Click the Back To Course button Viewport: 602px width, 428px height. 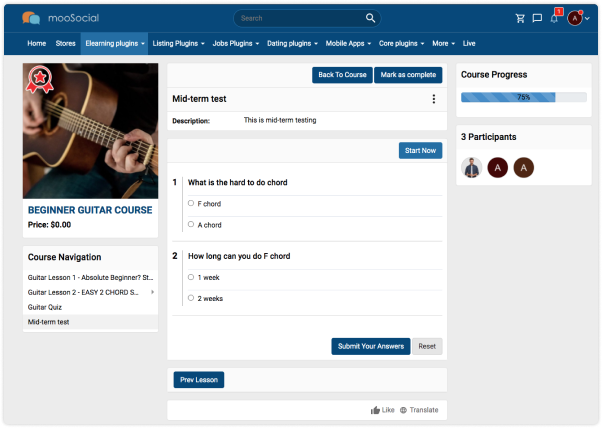(342, 75)
